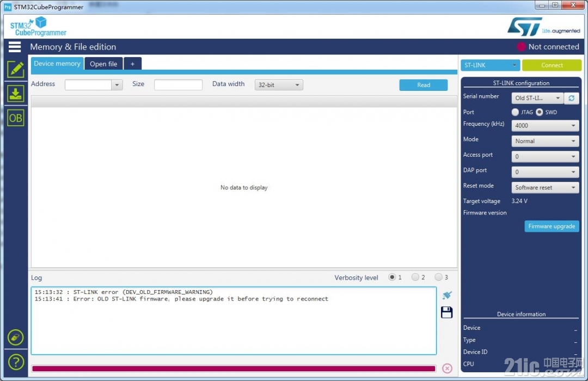
Task: Click the Device ID label
Action: click(x=475, y=352)
